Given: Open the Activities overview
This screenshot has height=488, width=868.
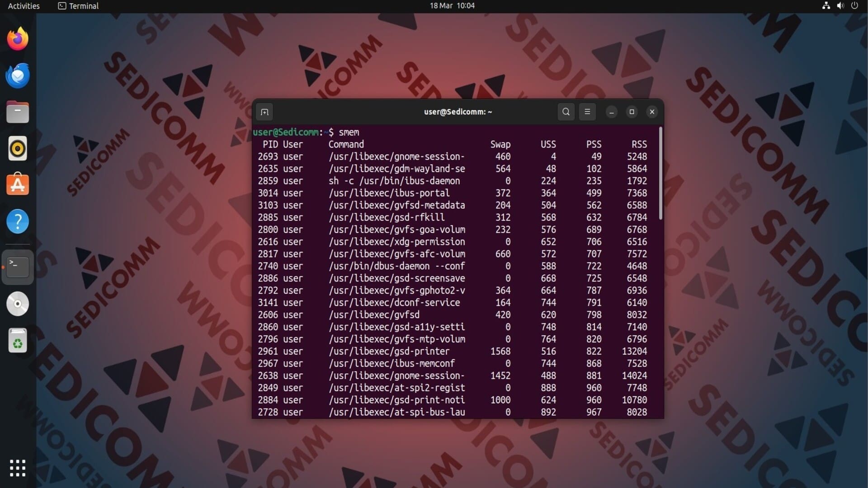Looking at the screenshot, I should click(x=24, y=6).
